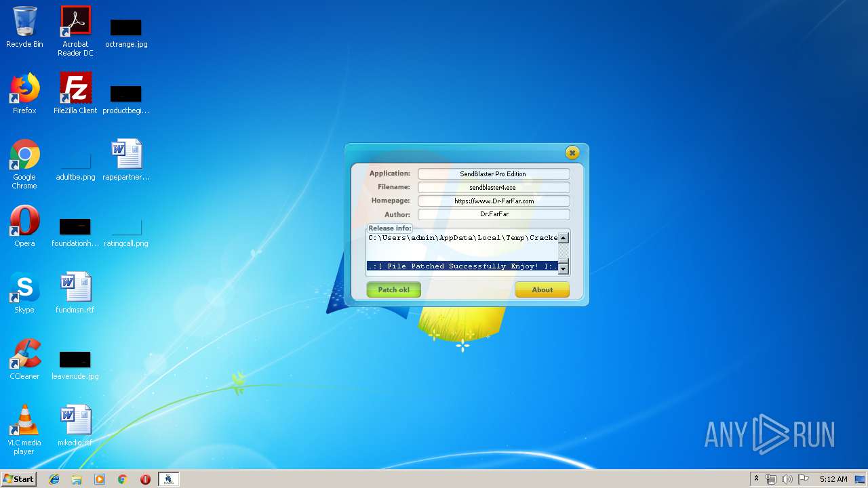Select the octrange.jpg desktop file
This screenshot has height=488, width=868.
pos(126,33)
